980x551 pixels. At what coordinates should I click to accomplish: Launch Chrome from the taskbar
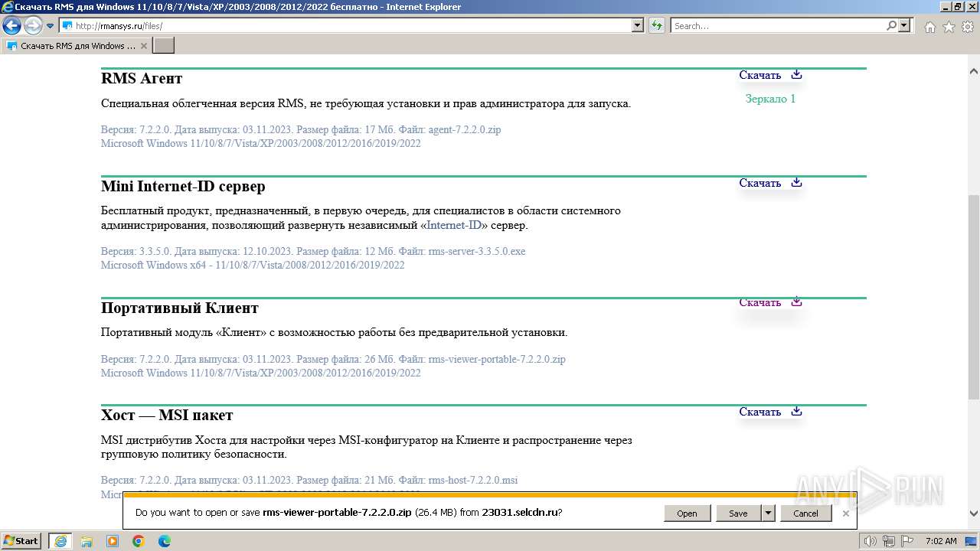point(139,540)
